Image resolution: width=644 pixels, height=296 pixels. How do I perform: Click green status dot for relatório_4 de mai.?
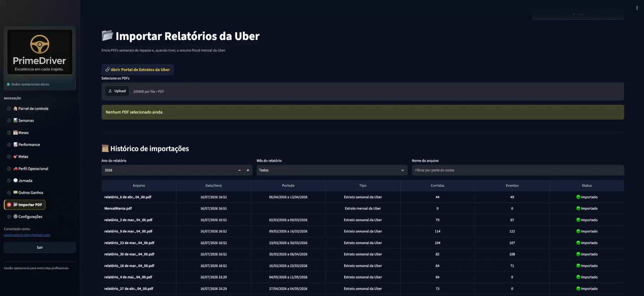click(578, 277)
